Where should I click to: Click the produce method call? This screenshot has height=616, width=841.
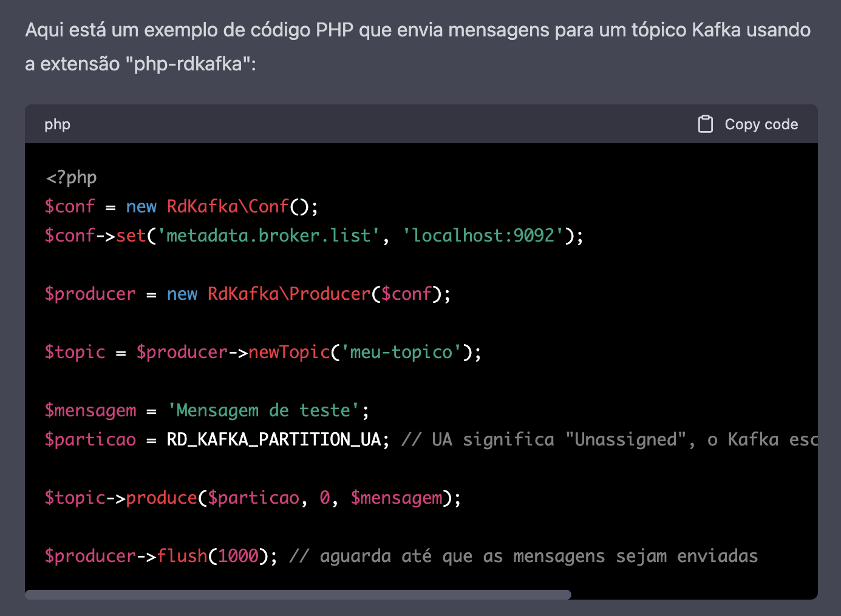(x=162, y=498)
